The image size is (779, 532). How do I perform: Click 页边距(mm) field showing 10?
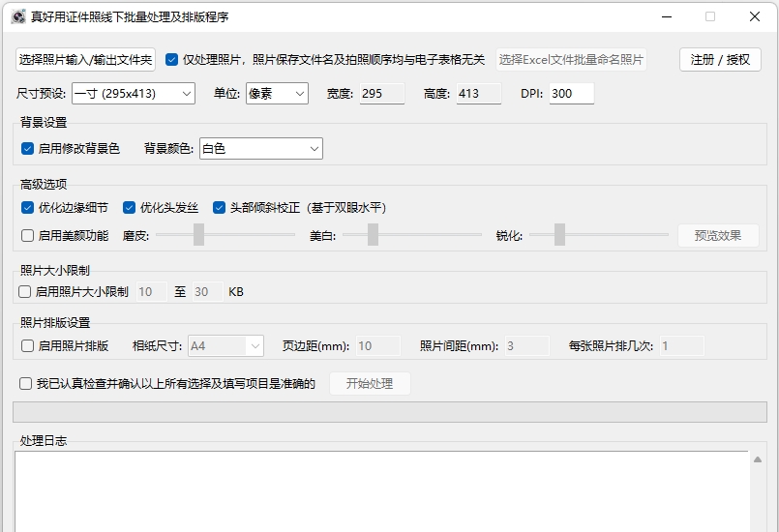point(378,345)
